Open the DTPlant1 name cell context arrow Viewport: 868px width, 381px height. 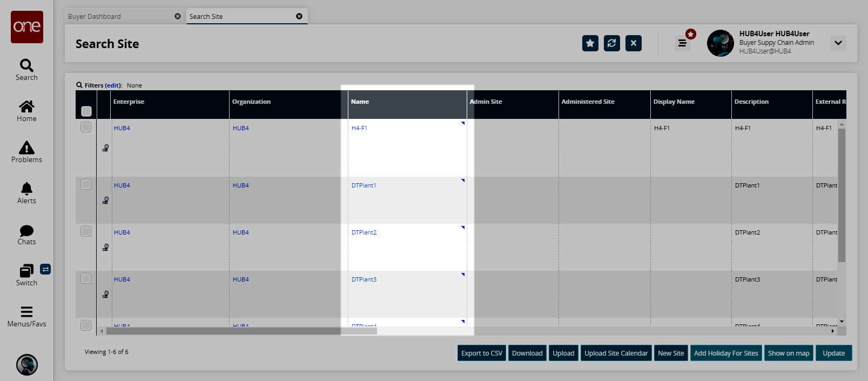[x=463, y=181]
